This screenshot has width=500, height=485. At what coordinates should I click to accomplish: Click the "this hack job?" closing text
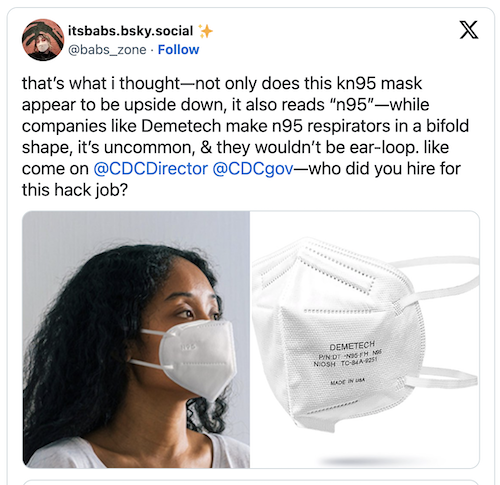pyautogui.click(x=75, y=190)
